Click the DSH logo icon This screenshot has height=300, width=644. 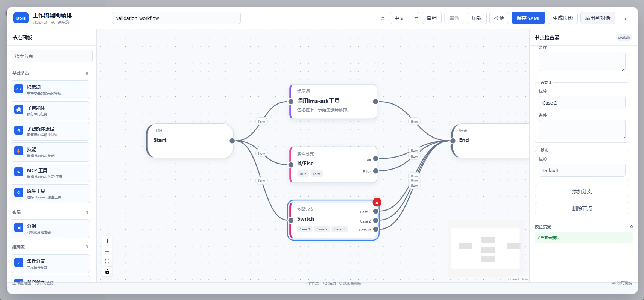21,18
